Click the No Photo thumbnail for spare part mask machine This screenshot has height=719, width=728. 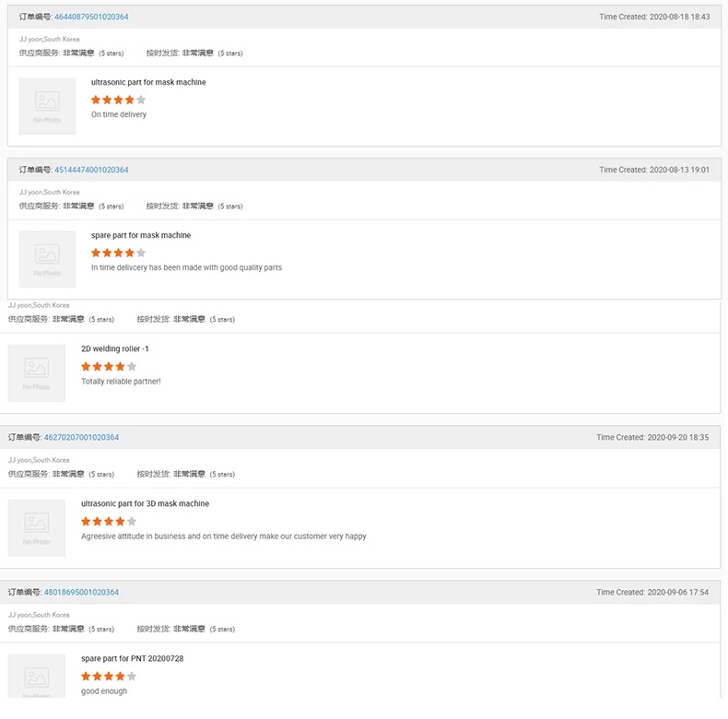tap(47, 259)
